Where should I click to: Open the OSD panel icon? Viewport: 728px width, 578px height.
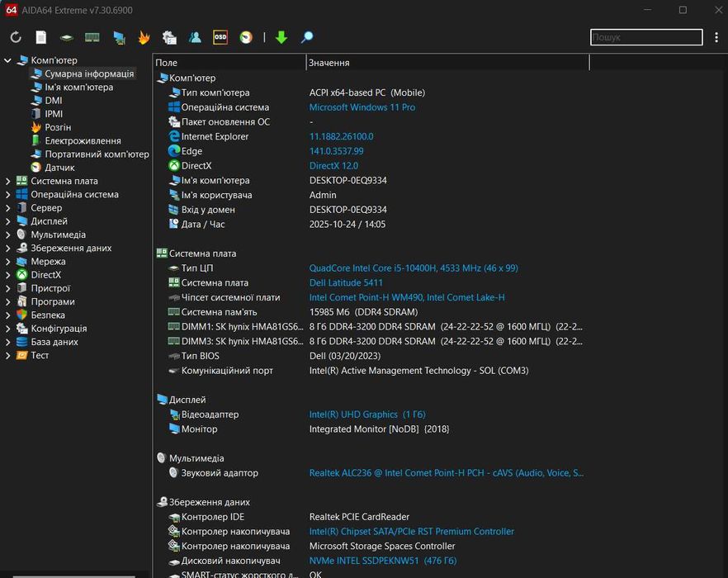(220, 37)
